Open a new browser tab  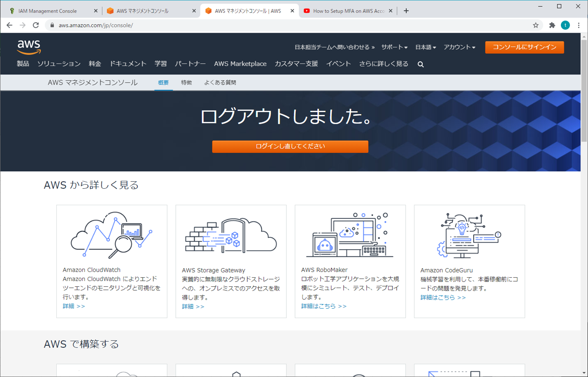click(406, 11)
